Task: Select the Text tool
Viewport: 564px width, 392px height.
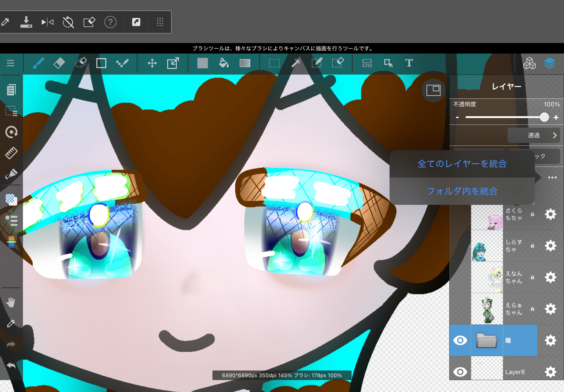Action: point(409,63)
